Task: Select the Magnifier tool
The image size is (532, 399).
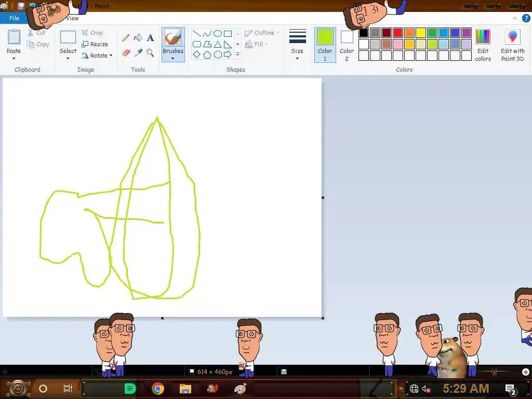Action: click(150, 53)
